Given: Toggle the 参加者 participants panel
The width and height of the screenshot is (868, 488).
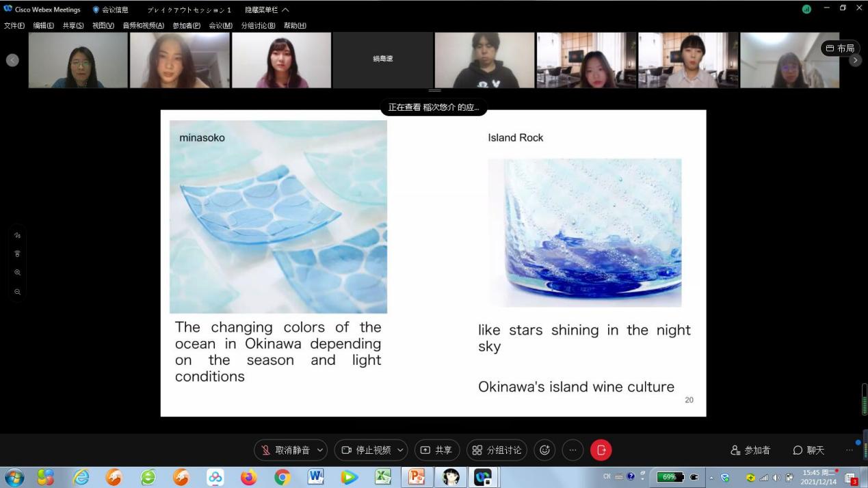Looking at the screenshot, I should pos(750,450).
